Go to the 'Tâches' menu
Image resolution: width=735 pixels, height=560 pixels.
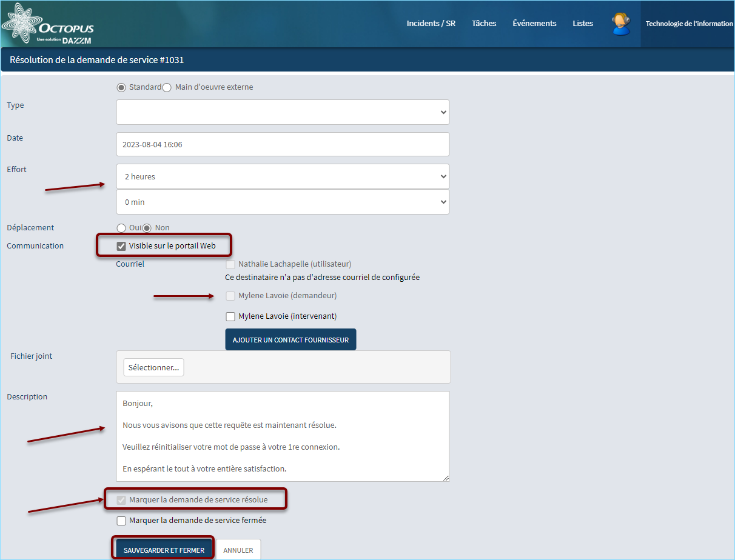483,23
